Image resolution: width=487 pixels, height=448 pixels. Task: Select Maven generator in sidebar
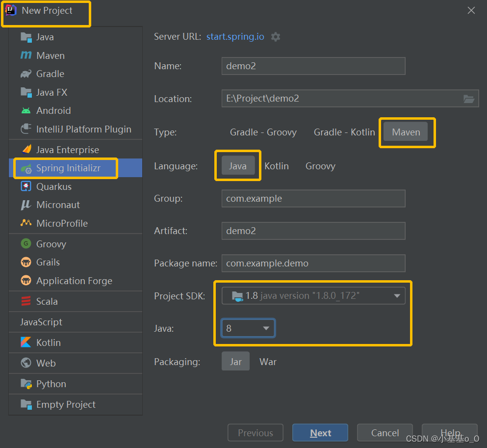pyautogui.click(x=76, y=55)
